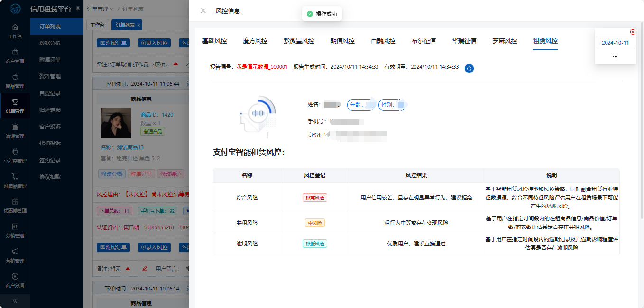The height and width of the screenshot is (308, 644).
Task: Click the 修改渠道 button
Action: coord(170,174)
